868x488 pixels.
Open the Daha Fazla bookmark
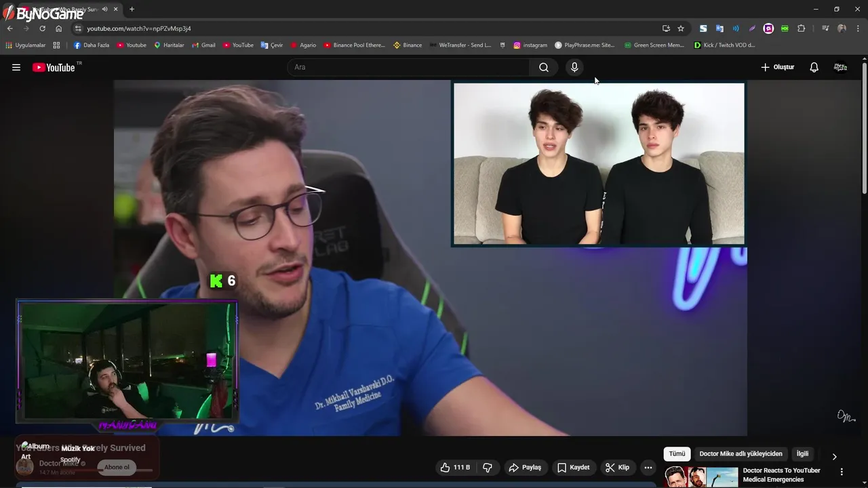(91, 45)
